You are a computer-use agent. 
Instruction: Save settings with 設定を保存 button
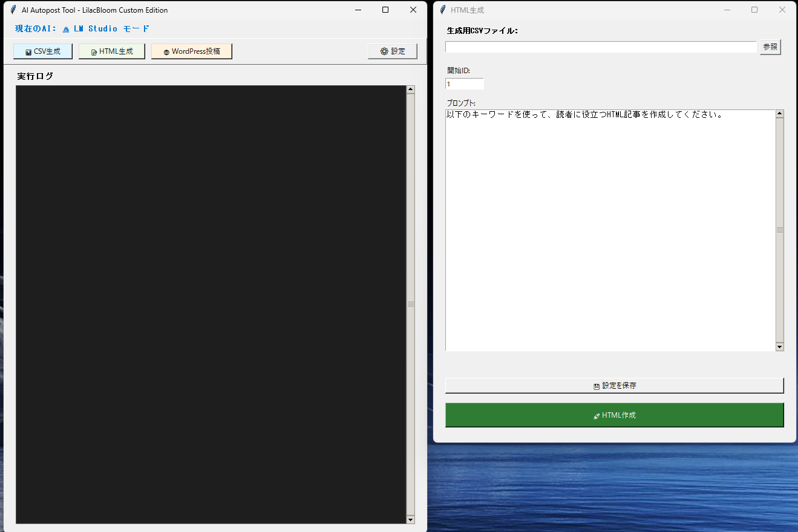[x=614, y=386]
